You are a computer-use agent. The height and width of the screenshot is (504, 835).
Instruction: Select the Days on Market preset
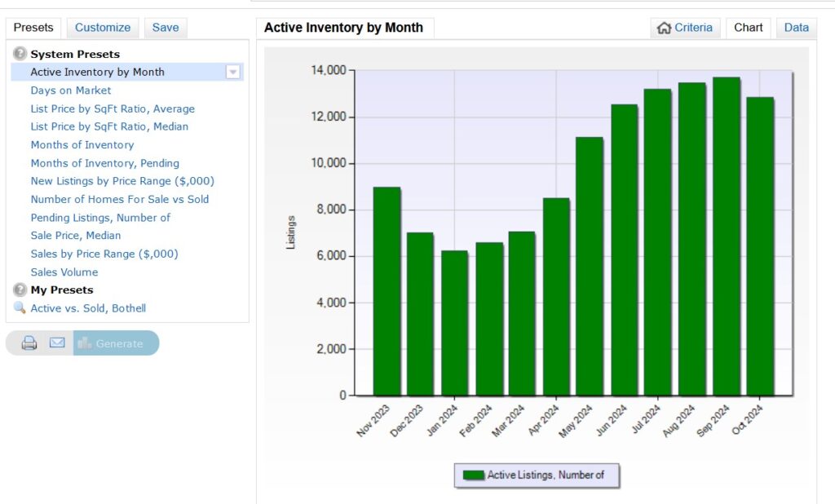tap(71, 91)
